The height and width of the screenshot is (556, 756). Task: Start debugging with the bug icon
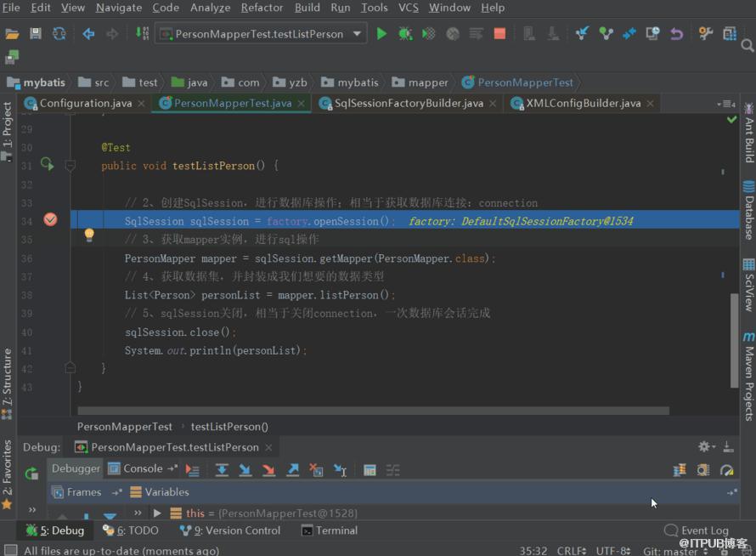click(405, 34)
